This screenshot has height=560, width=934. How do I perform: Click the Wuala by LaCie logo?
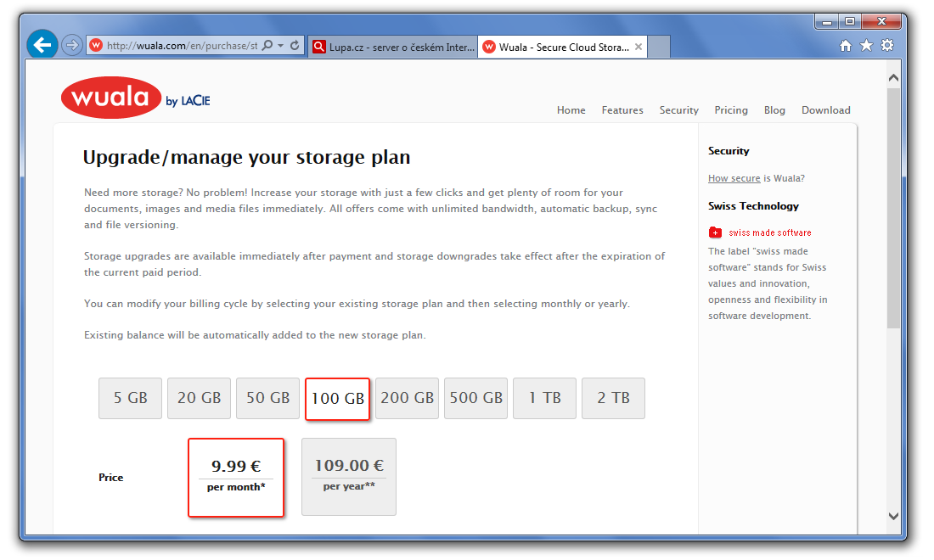point(136,98)
